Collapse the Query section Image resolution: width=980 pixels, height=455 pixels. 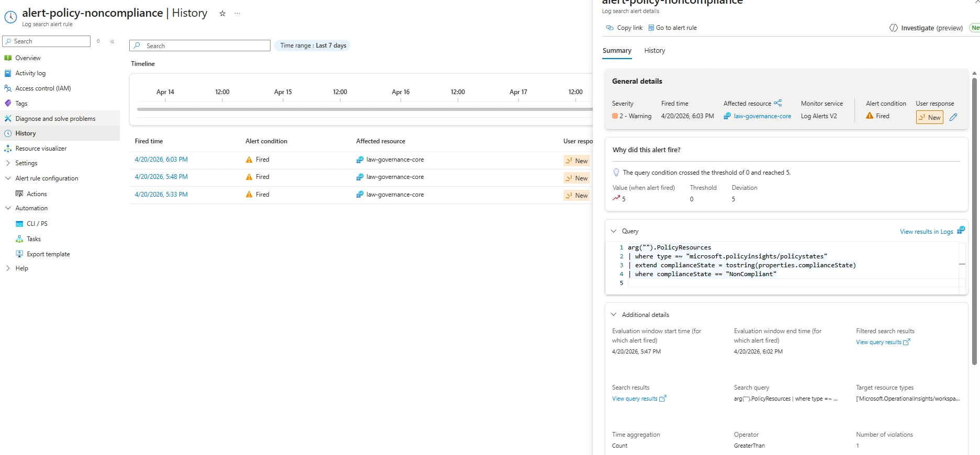614,231
